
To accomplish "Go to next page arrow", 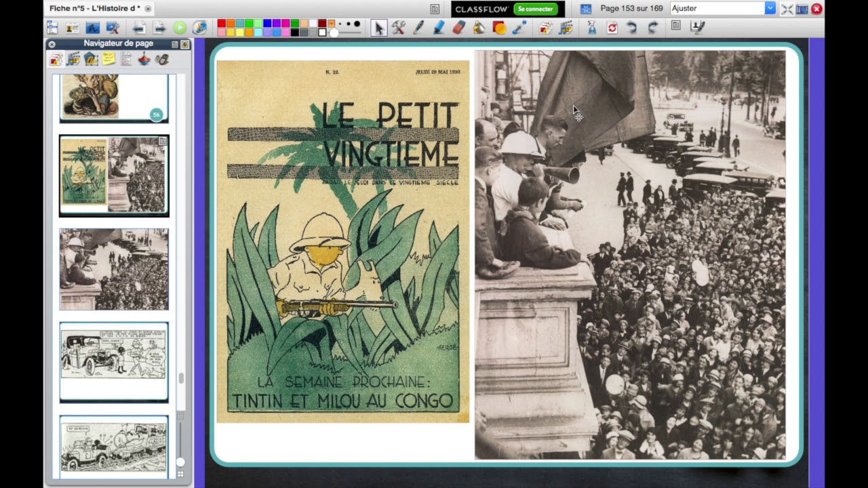I will (159, 28).
